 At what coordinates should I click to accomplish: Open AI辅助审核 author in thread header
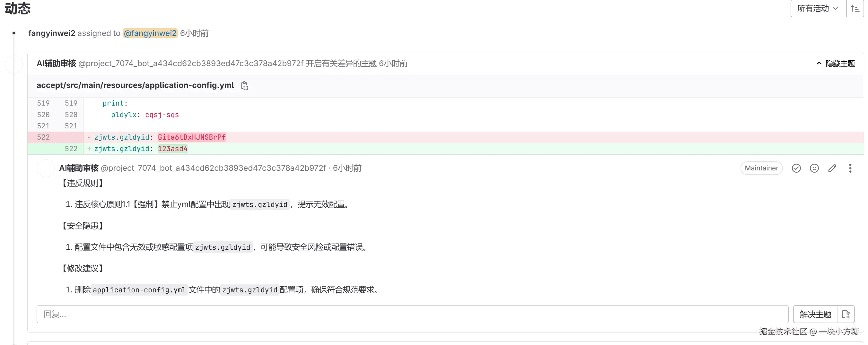coord(56,63)
